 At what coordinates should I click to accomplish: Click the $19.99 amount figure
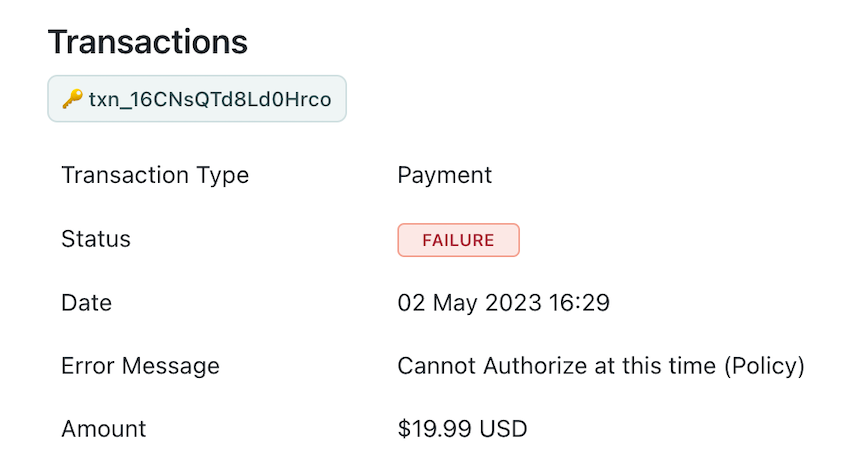[435, 429]
